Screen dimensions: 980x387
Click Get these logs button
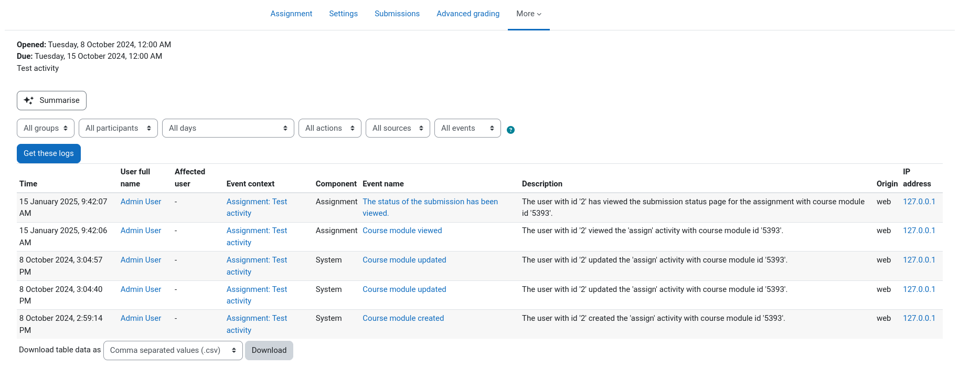(x=49, y=153)
